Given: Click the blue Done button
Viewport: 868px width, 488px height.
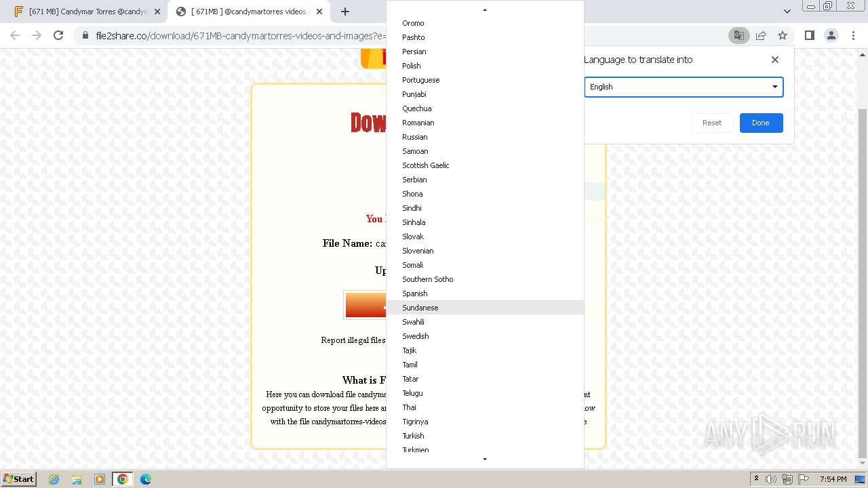Looking at the screenshot, I should [761, 123].
